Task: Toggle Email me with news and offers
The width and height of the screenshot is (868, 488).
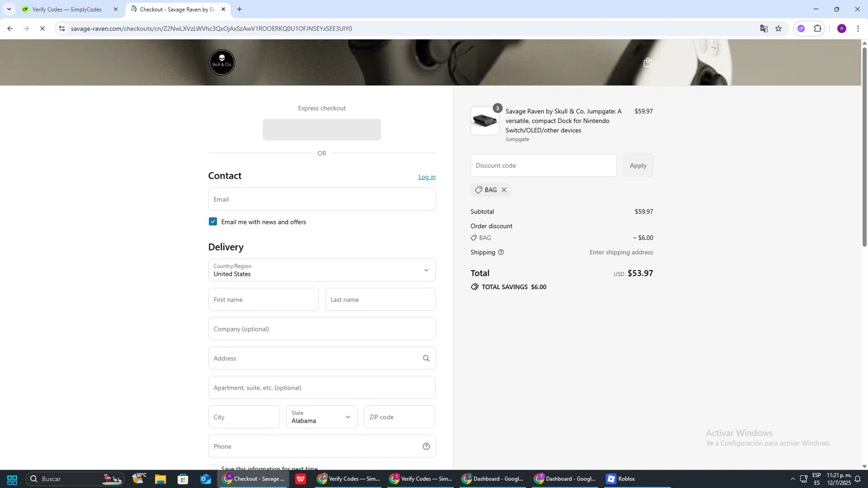Action: [213, 222]
